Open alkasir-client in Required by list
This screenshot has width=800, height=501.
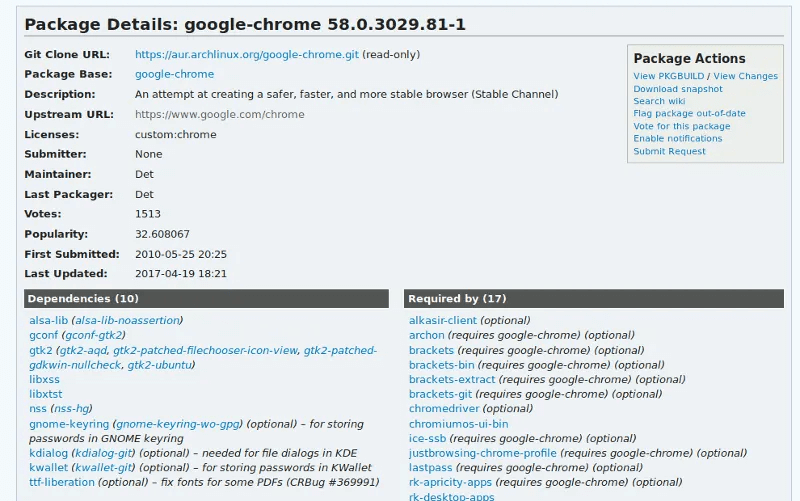(442, 320)
